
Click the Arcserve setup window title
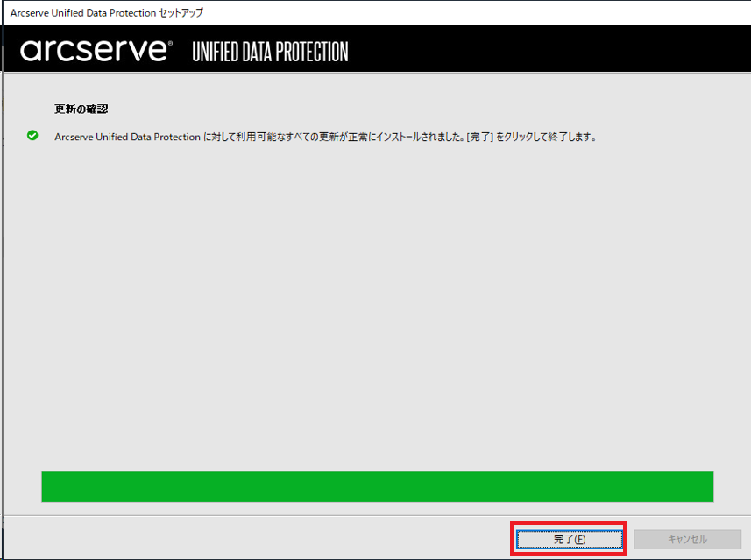coord(107,13)
